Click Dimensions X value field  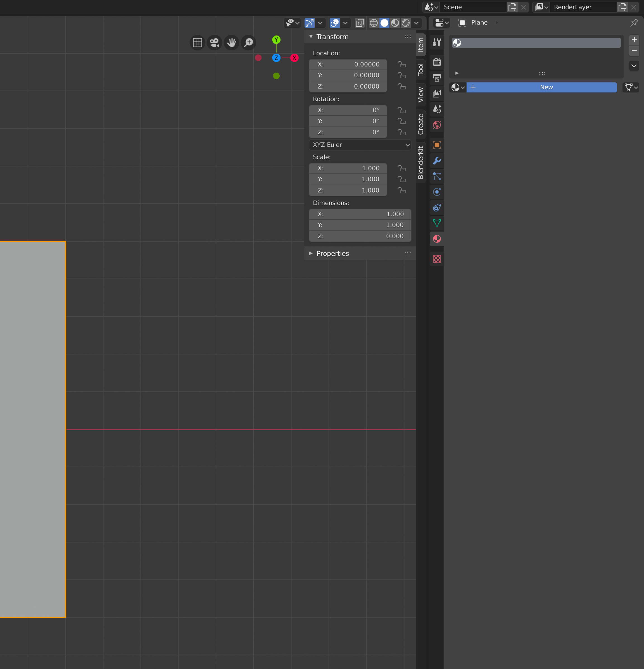coord(360,214)
